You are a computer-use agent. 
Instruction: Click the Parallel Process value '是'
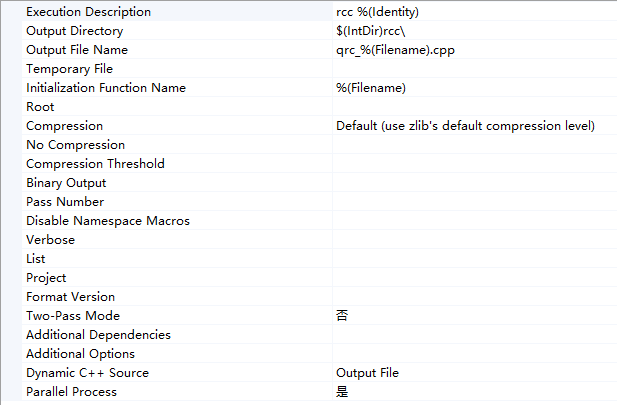pos(342,392)
